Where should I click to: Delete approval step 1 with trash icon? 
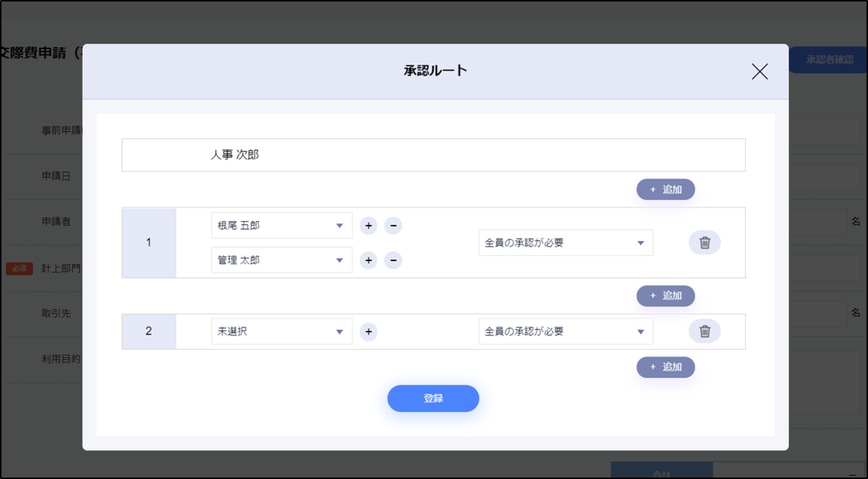704,242
